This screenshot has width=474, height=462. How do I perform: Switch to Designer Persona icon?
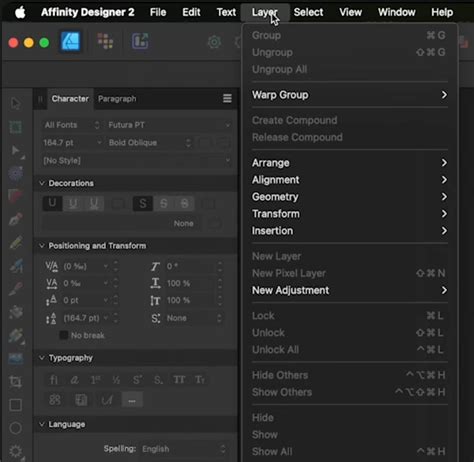pyautogui.click(x=71, y=41)
